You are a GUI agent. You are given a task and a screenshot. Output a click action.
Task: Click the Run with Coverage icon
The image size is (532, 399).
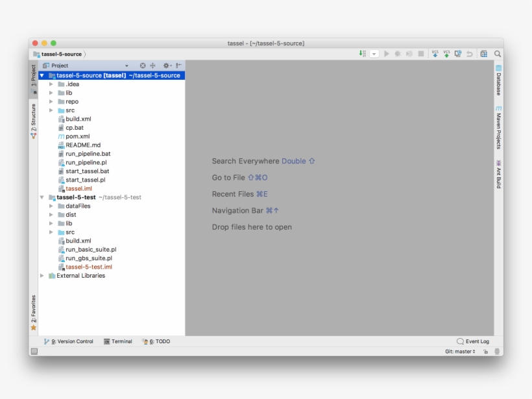pyautogui.click(x=409, y=54)
